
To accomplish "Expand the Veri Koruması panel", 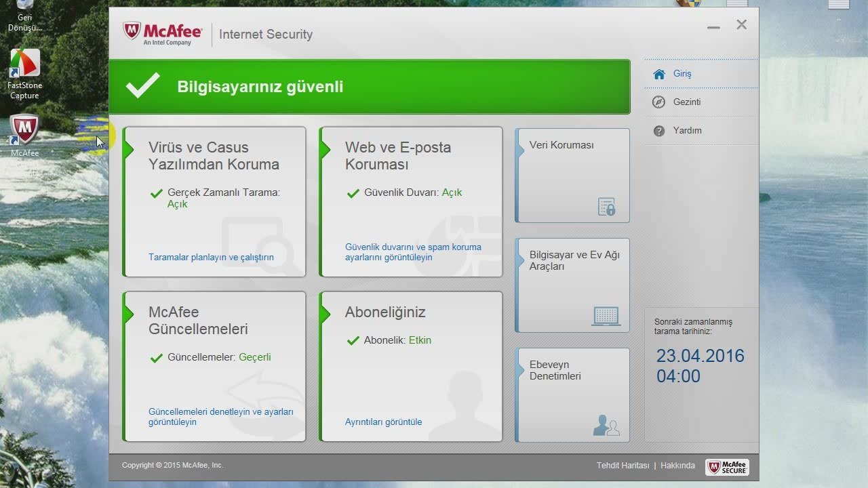I will [x=572, y=176].
